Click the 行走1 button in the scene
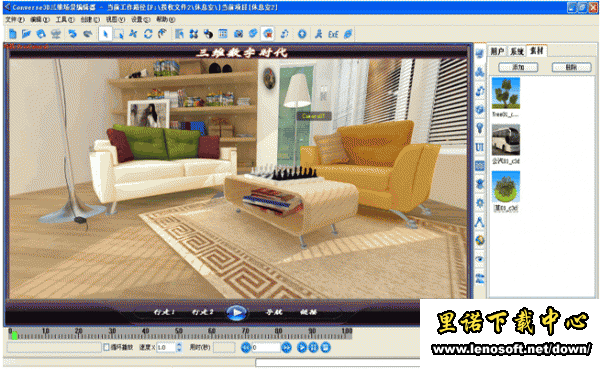This screenshot has width=600, height=369. (164, 312)
